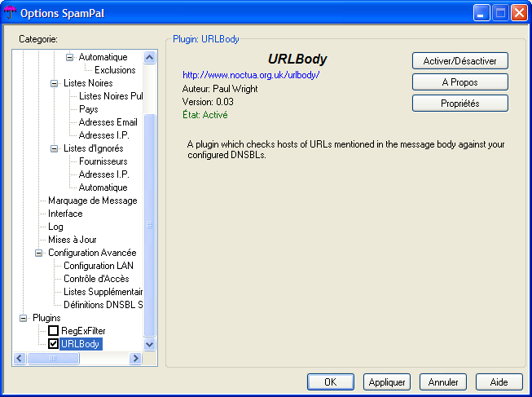Click the État: Activé status text
This screenshot has height=397, width=532.
coord(205,115)
